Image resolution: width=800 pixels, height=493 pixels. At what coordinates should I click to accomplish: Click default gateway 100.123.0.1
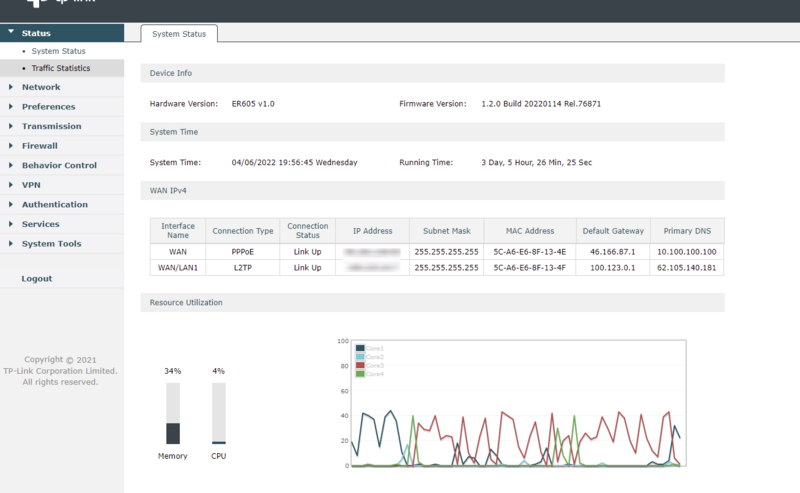click(x=613, y=267)
